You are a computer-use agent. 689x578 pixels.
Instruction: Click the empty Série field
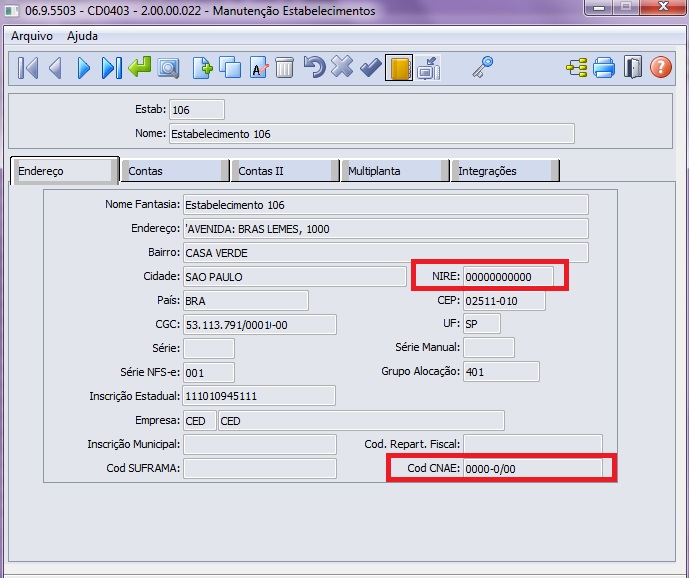[209, 348]
